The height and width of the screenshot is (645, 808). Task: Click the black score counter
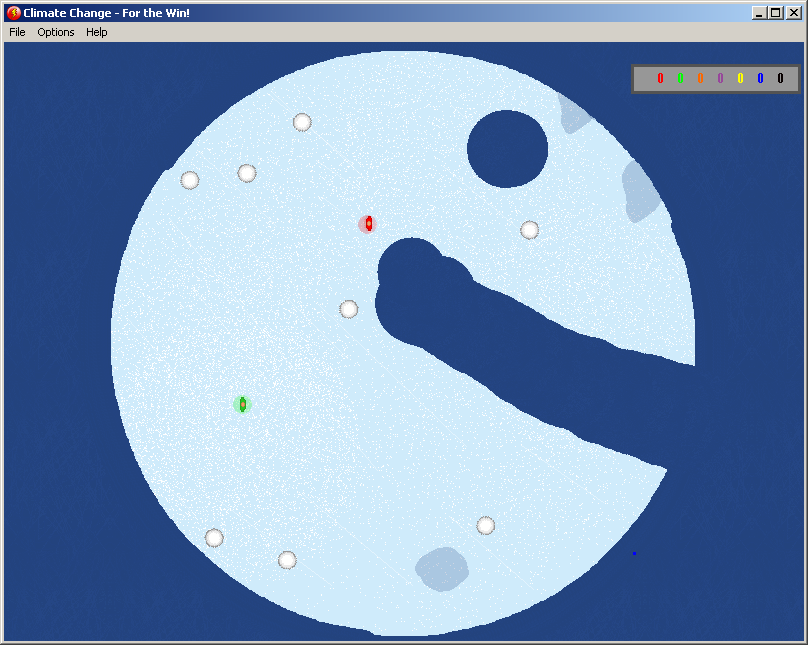(780, 78)
